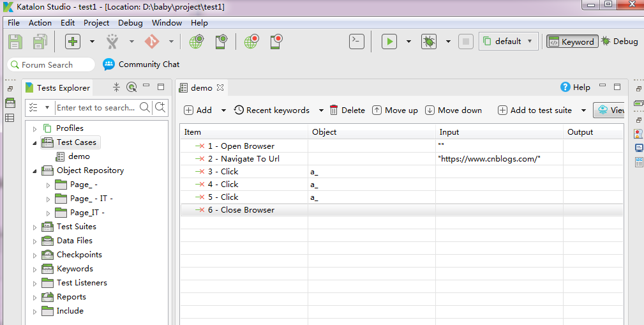
Task: Expand the Page_IT - folder
Action: (x=48, y=213)
